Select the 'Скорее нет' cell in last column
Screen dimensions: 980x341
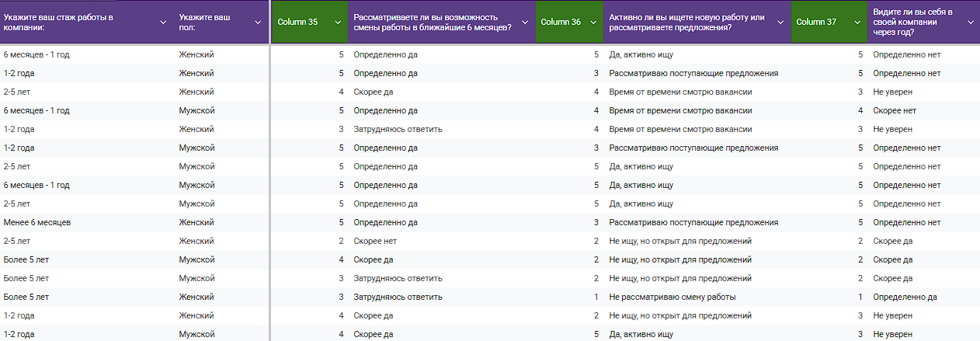click(894, 110)
